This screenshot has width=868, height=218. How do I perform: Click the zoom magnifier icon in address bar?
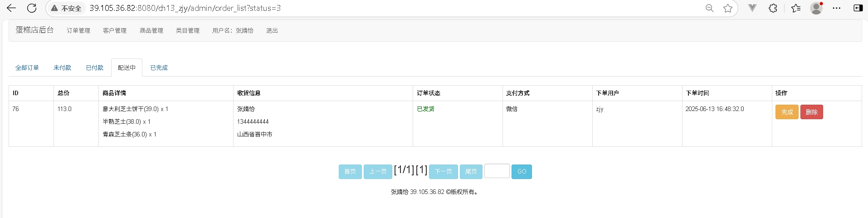point(709,8)
